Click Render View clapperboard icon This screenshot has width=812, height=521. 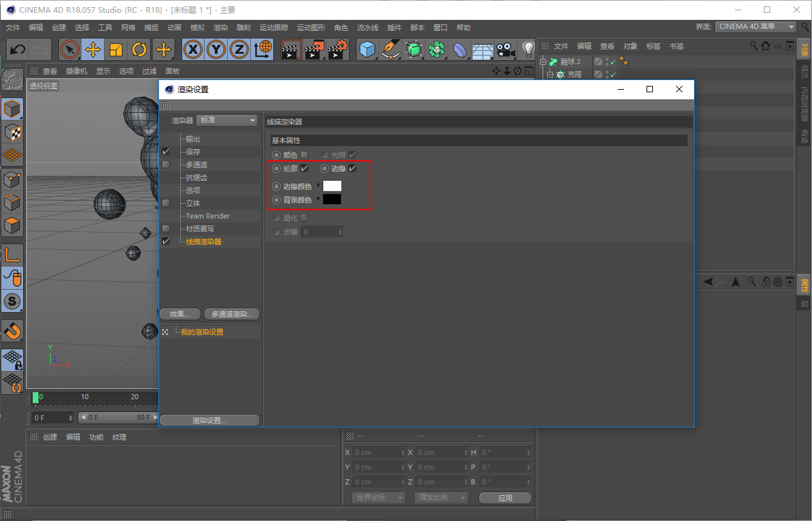(x=291, y=49)
